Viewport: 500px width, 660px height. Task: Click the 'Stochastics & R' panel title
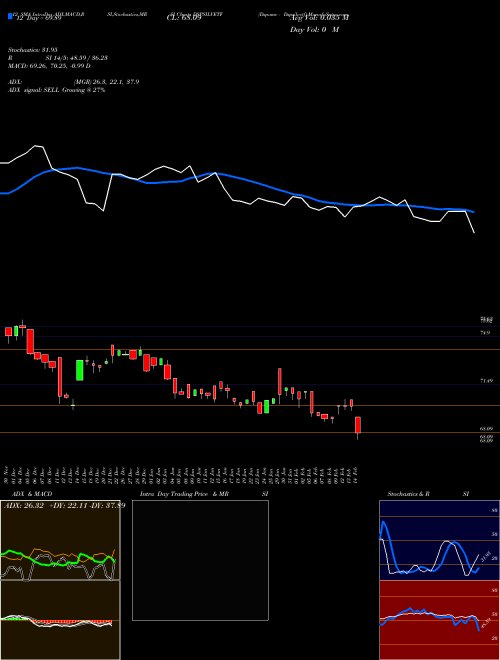[x=408, y=494]
